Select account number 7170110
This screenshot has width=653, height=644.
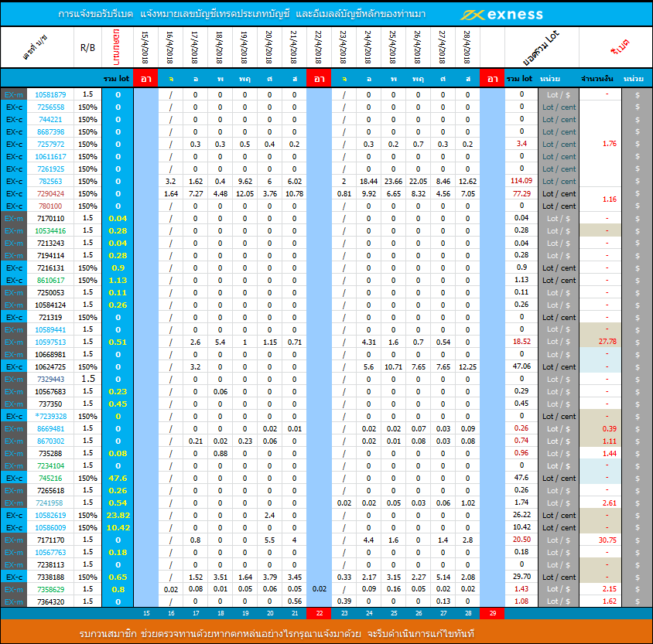[50, 219]
